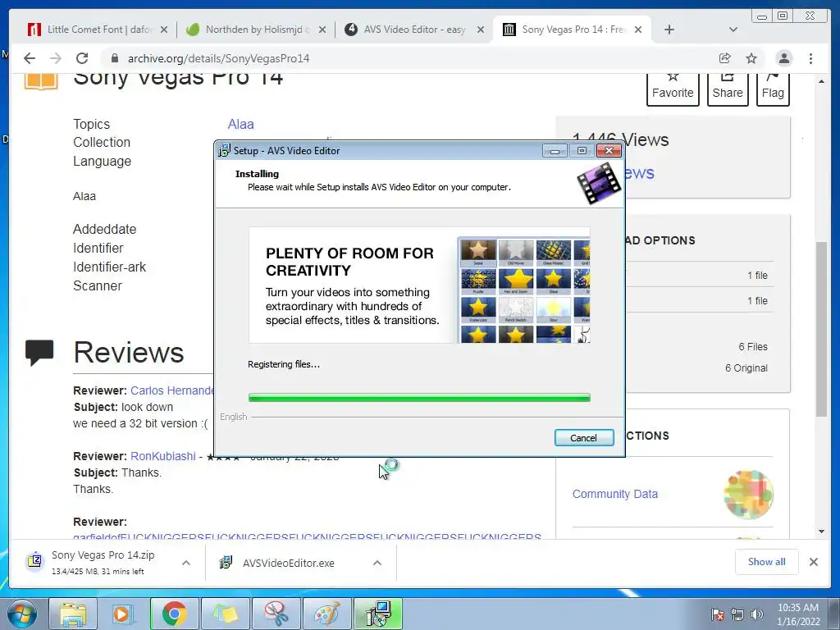Click the Setup window title icon
Screen dimensions: 840x630
[x=225, y=151]
